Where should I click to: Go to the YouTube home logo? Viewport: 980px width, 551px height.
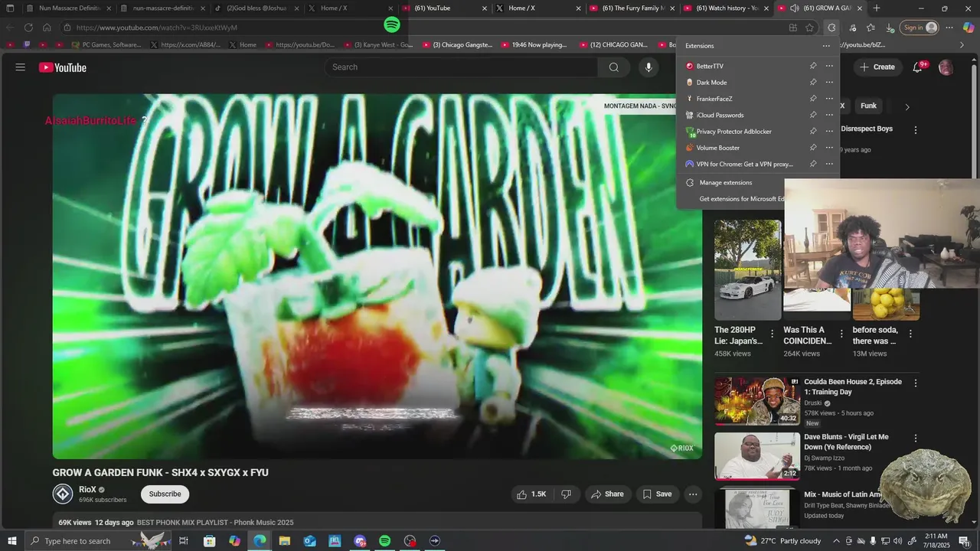pyautogui.click(x=63, y=67)
